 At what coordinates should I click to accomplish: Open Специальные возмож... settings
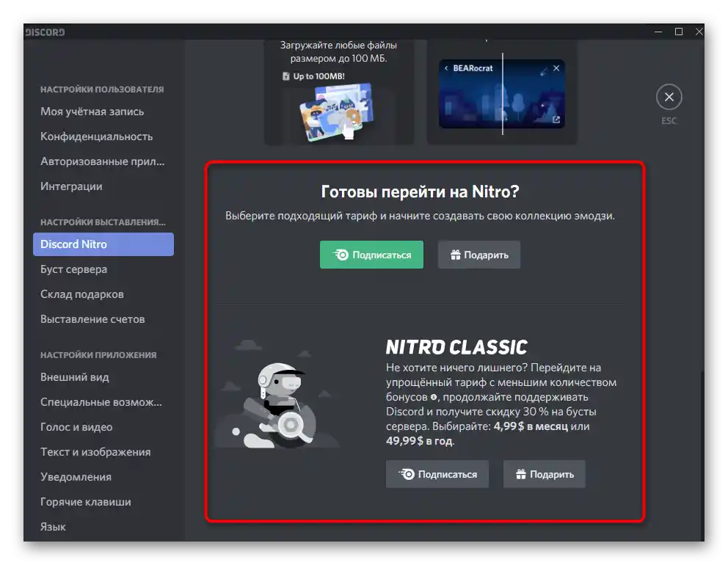[103, 402]
